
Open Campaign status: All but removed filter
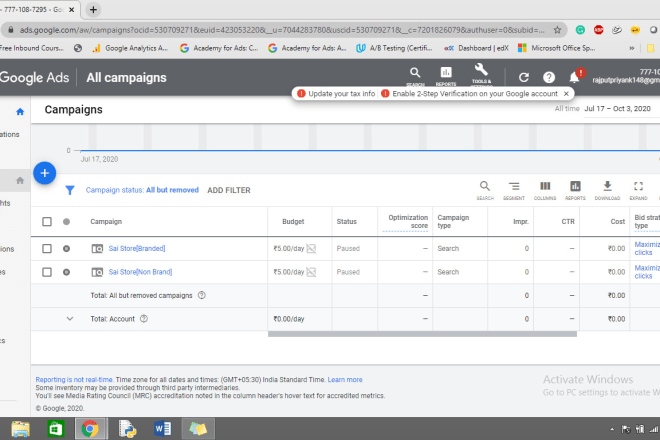pyautogui.click(x=142, y=190)
